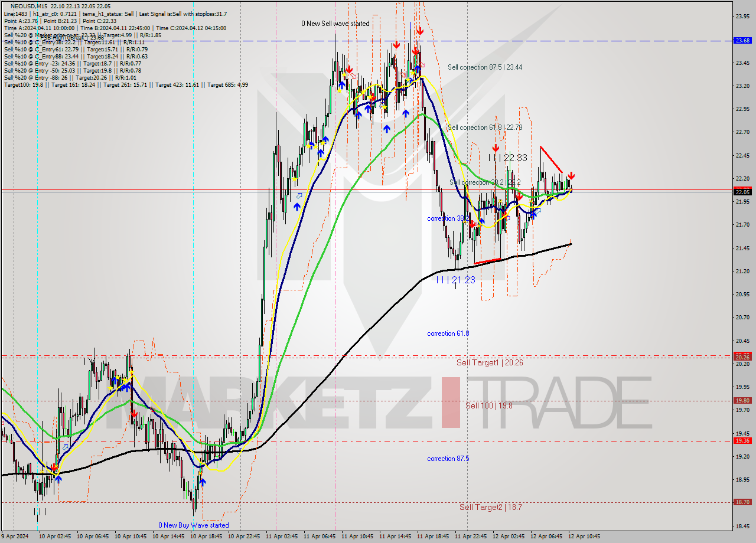Click the '9 Apr 2024' date axis label

coord(15,537)
